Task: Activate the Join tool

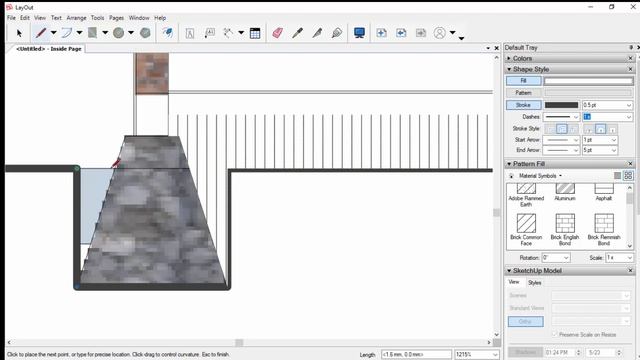Action: pyautogui.click(x=337, y=33)
